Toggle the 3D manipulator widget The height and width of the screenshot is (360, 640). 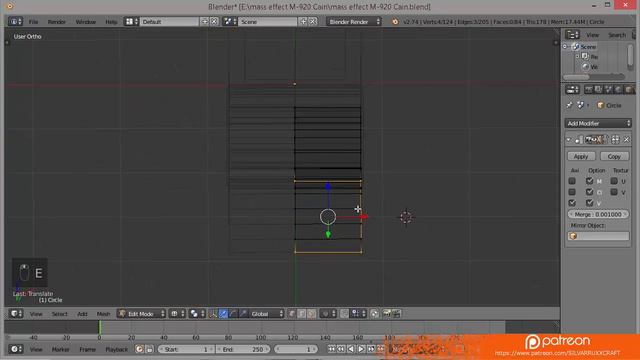pyautogui.click(x=213, y=313)
